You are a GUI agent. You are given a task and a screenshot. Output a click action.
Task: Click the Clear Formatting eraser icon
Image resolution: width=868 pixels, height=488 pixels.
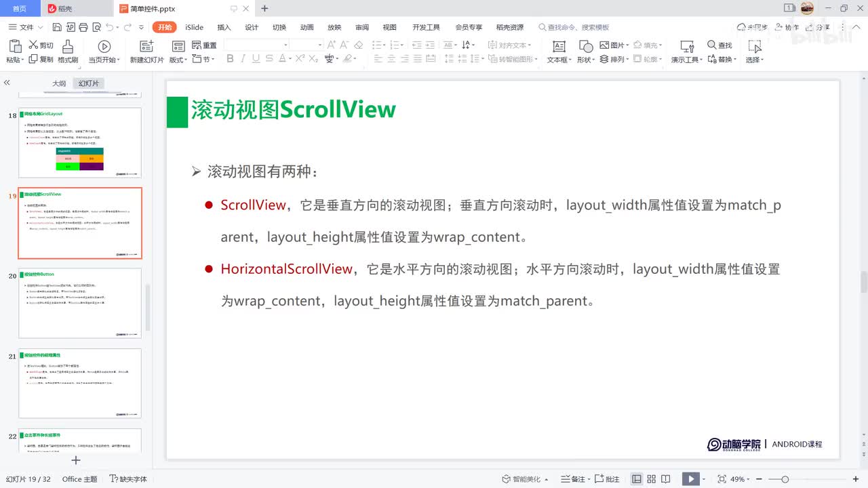[x=359, y=45]
